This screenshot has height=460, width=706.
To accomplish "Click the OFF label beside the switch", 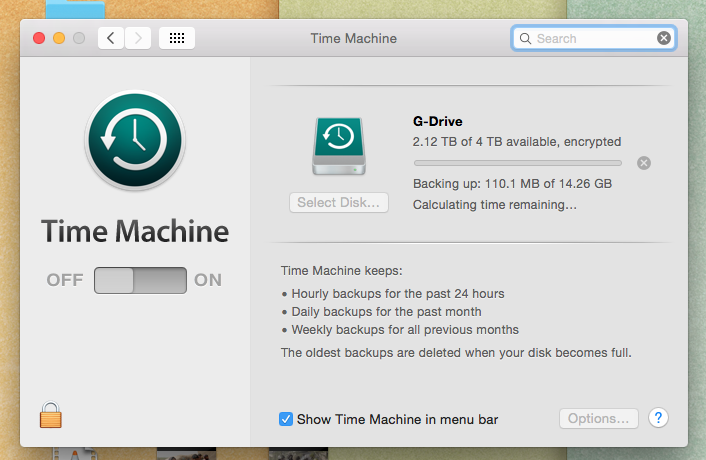I will pos(65,280).
